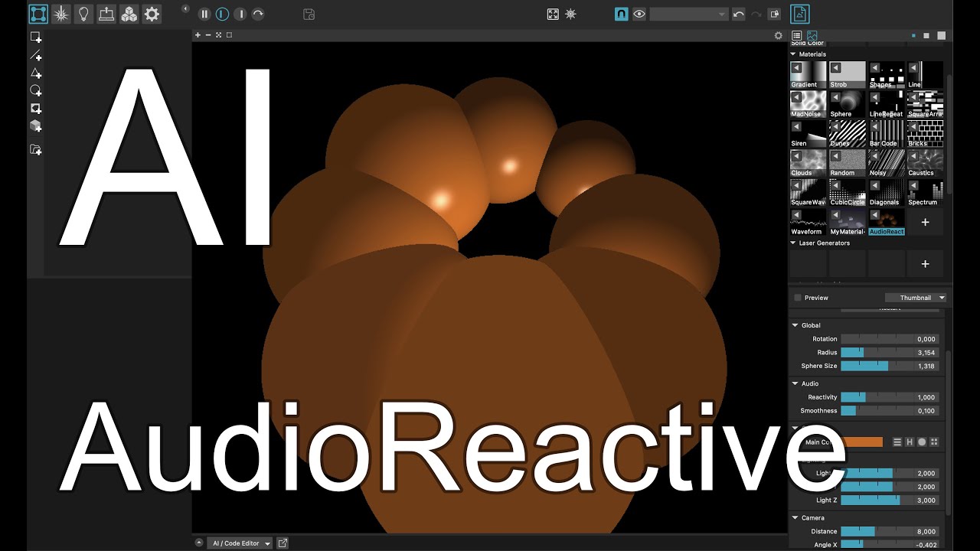This screenshot has width=980, height=551.
Task: Add a new material with the plus button
Action: point(925,222)
